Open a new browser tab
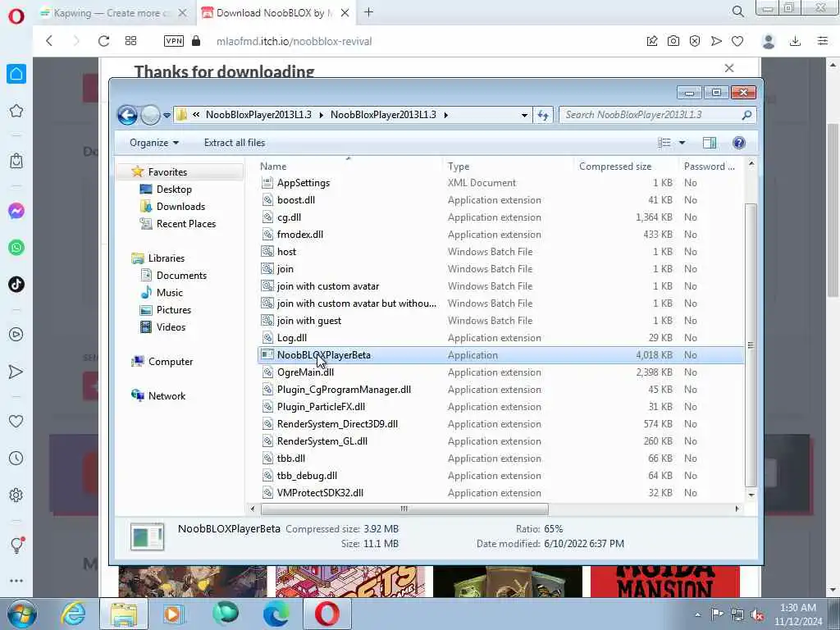Viewport: 840px width, 630px height. pos(368,12)
